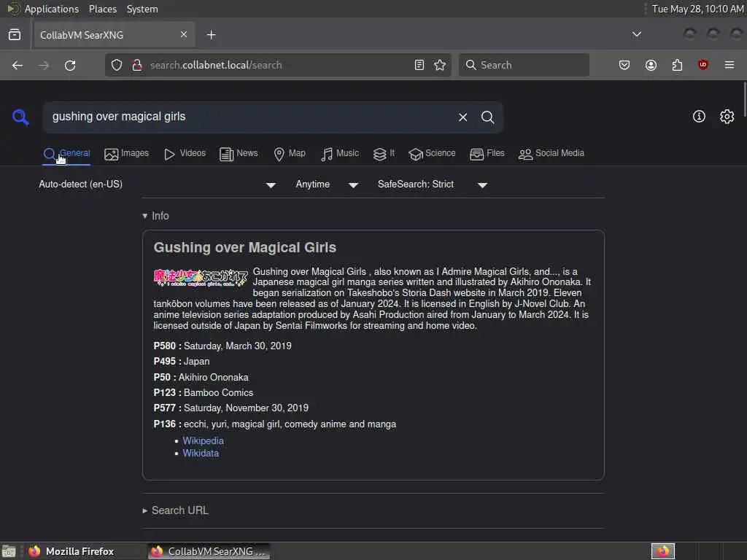
Task: Click show desktop icon in taskbar
Action: point(9,551)
